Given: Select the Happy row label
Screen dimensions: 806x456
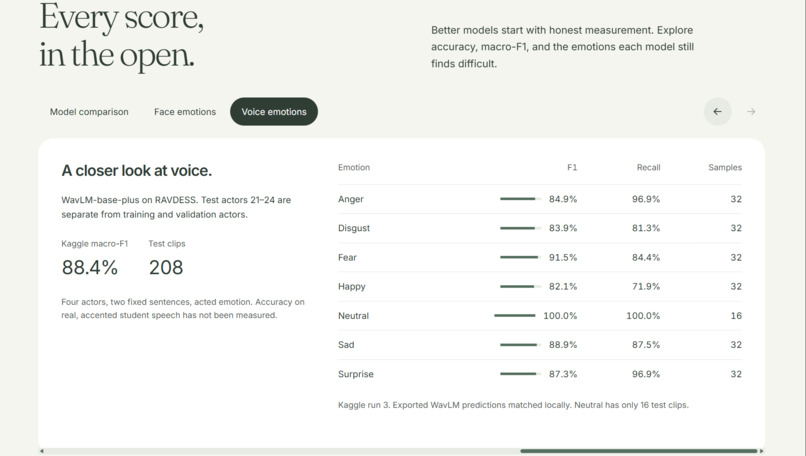Looking at the screenshot, I should coord(352,286).
